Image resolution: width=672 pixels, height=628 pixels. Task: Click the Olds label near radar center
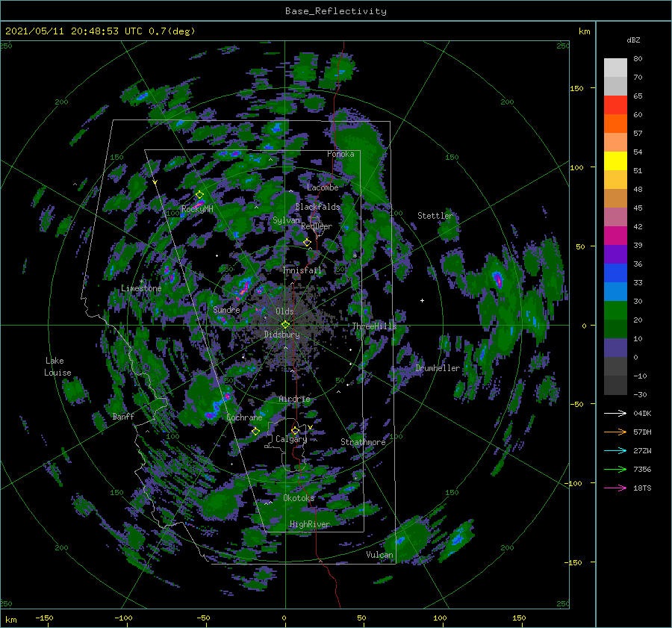pyautogui.click(x=284, y=311)
